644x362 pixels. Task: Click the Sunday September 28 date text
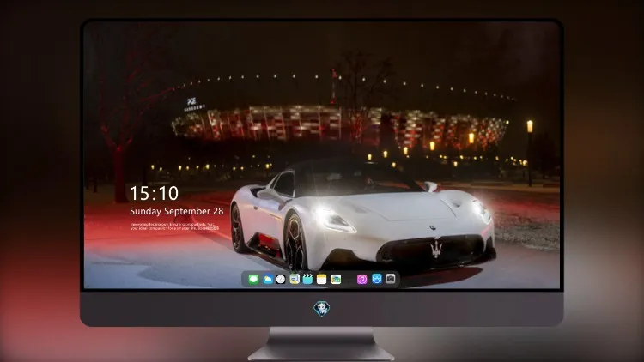pyautogui.click(x=177, y=211)
